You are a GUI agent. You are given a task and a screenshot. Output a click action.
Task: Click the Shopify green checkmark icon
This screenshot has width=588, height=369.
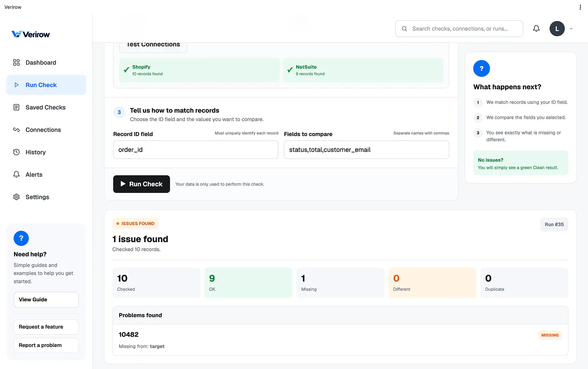point(126,70)
